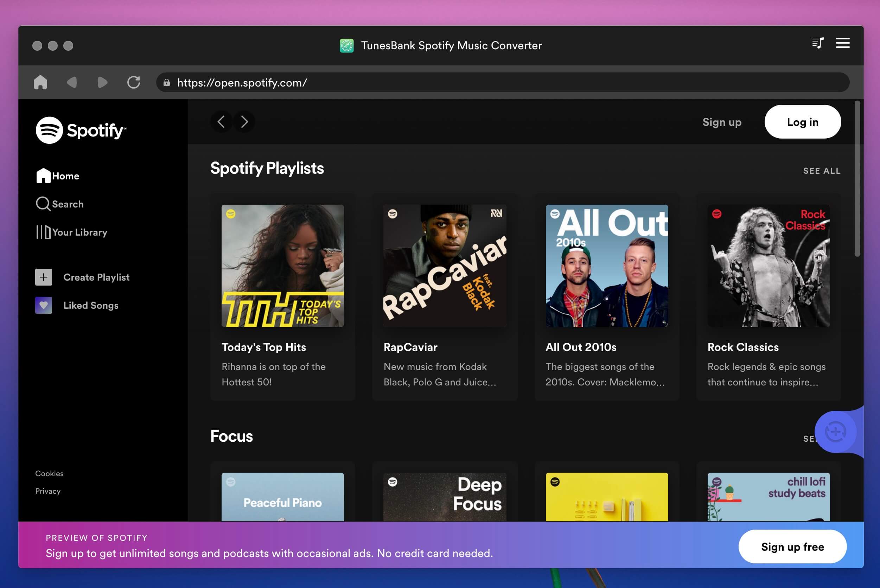Click the Search navigation icon
Screen dimensions: 880x588
click(43, 203)
